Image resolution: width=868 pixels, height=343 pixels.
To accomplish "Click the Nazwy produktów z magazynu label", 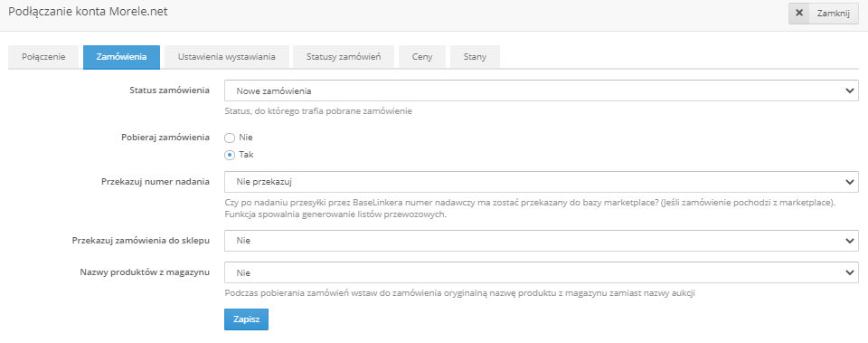I will coord(145,272).
